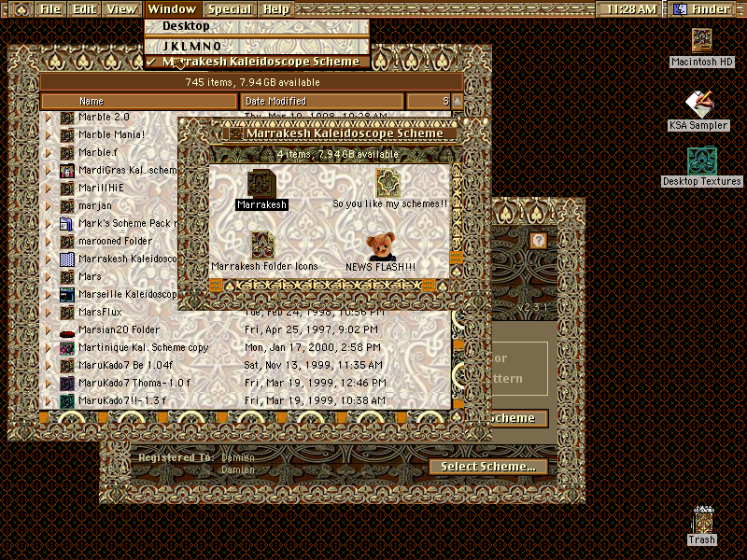Expand the MarsFlux disclosure triangle

tap(48, 313)
